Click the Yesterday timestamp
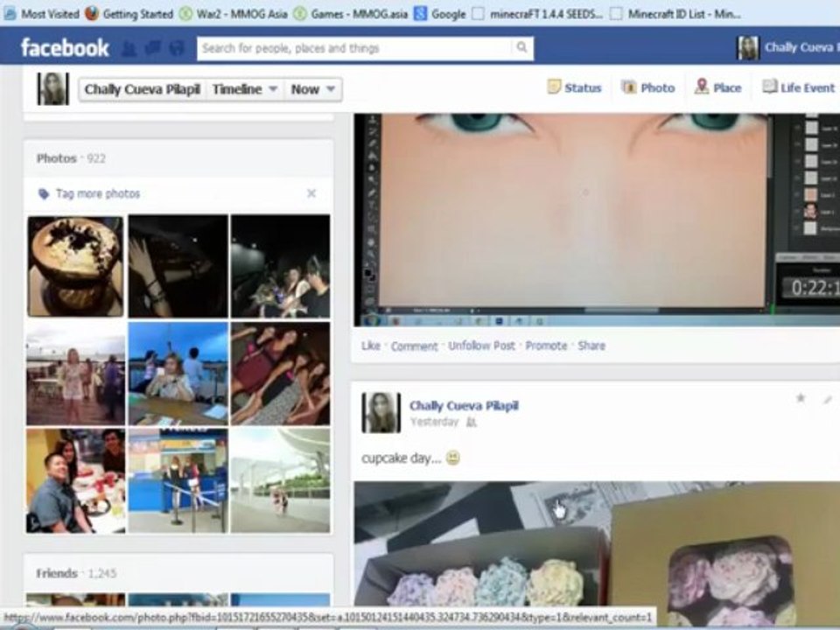The width and height of the screenshot is (840, 630). click(434, 422)
